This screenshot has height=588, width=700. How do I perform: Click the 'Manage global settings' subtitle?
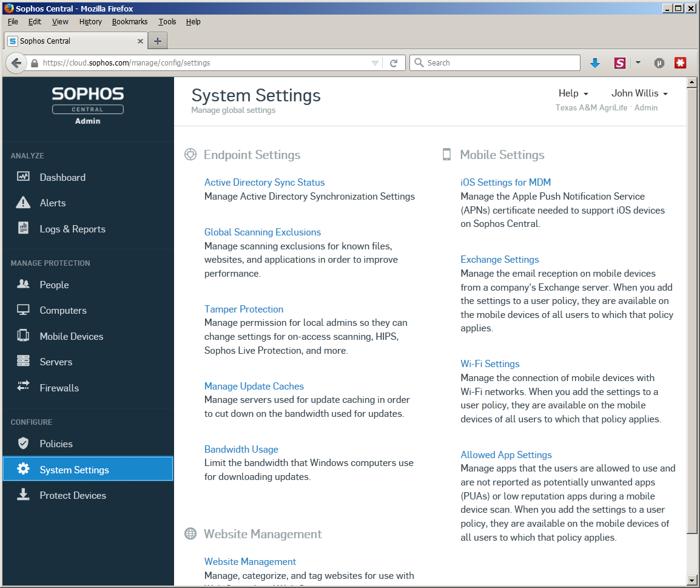pos(233,110)
